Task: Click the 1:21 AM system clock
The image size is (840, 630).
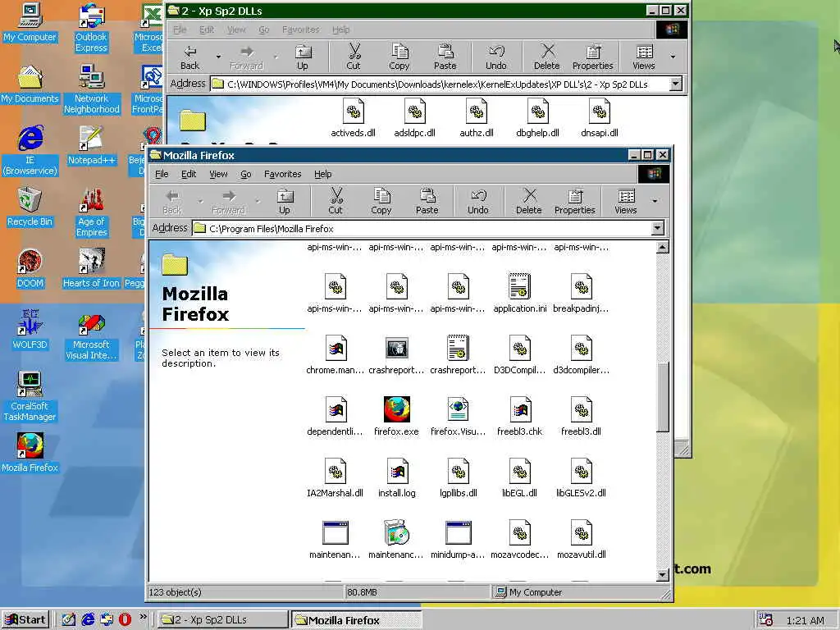Action: (806, 620)
